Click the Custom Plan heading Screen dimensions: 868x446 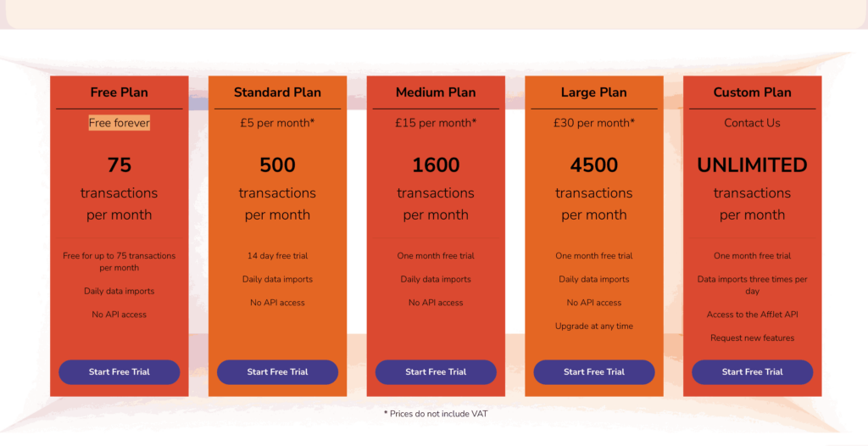pos(753,92)
